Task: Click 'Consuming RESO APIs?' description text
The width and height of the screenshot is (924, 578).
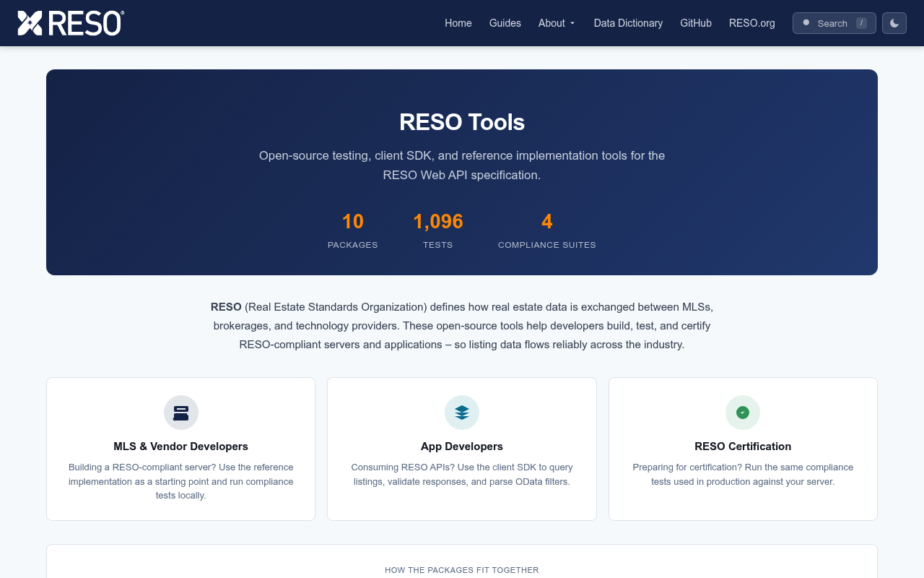Action: [462, 475]
